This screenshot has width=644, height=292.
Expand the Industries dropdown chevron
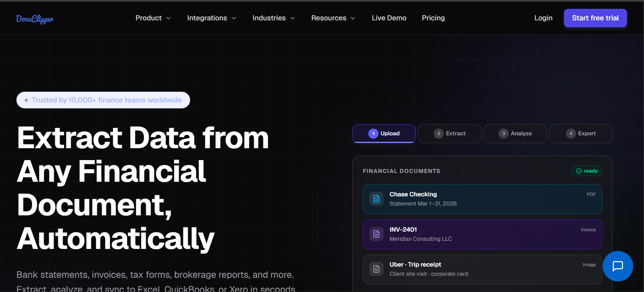[x=293, y=18]
